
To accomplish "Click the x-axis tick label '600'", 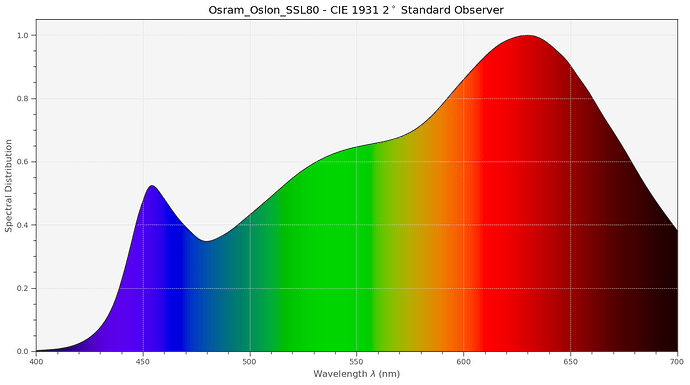I will (x=463, y=362).
